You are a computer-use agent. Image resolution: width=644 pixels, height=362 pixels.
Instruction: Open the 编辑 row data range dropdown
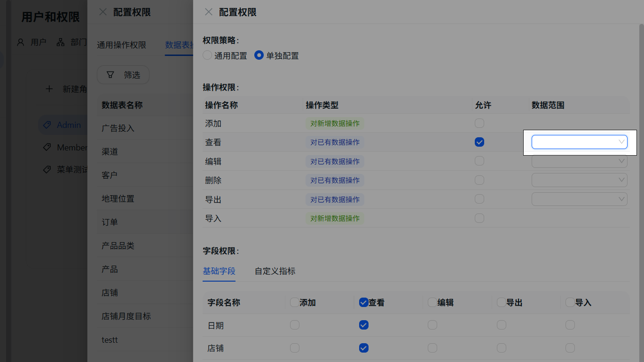coord(580,161)
